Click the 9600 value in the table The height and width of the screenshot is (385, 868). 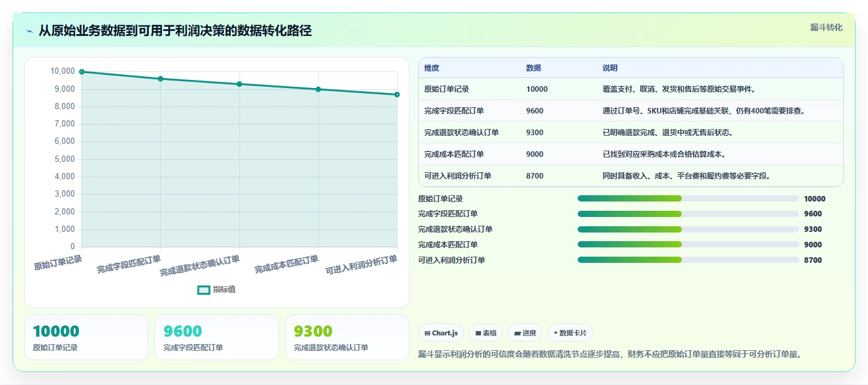point(535,111)
